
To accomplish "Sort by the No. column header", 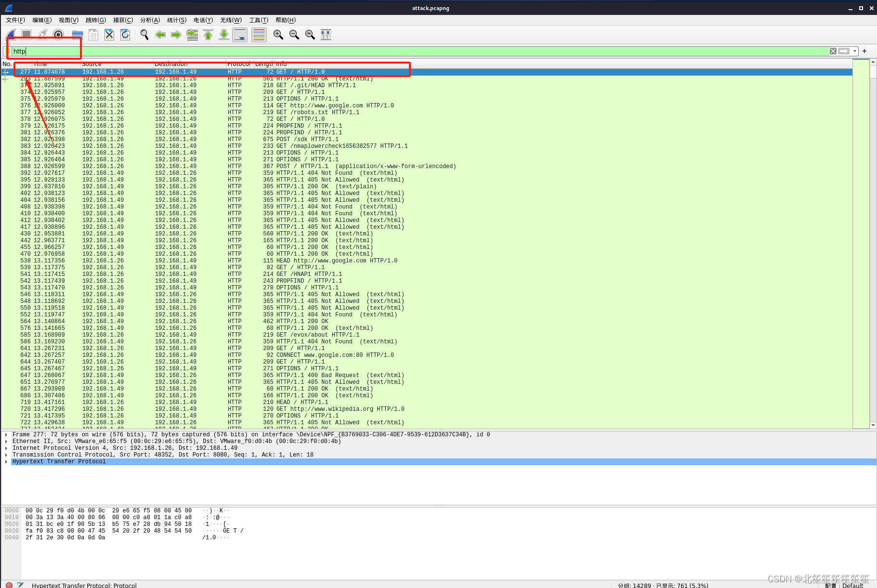I will tap(16, 64).
